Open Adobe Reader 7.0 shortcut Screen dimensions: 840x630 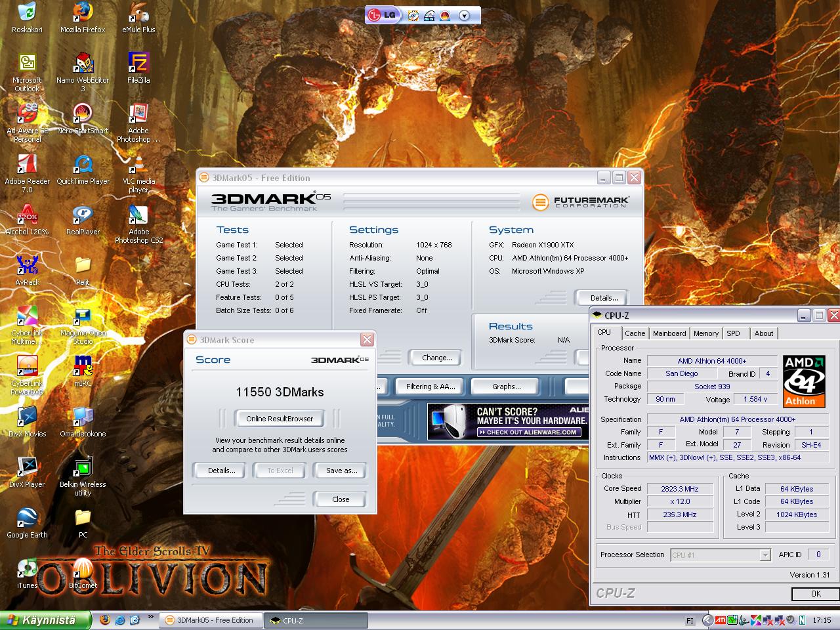coord(27,173)
